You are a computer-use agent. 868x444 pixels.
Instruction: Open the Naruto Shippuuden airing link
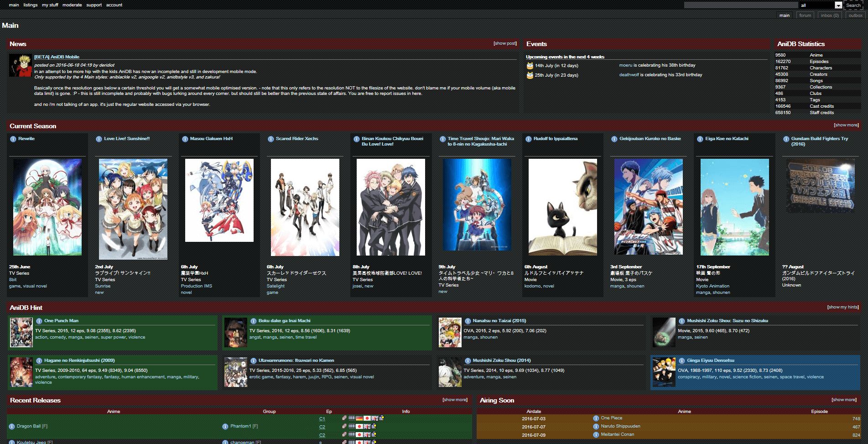pyautogui.click(x=620, y=426)
